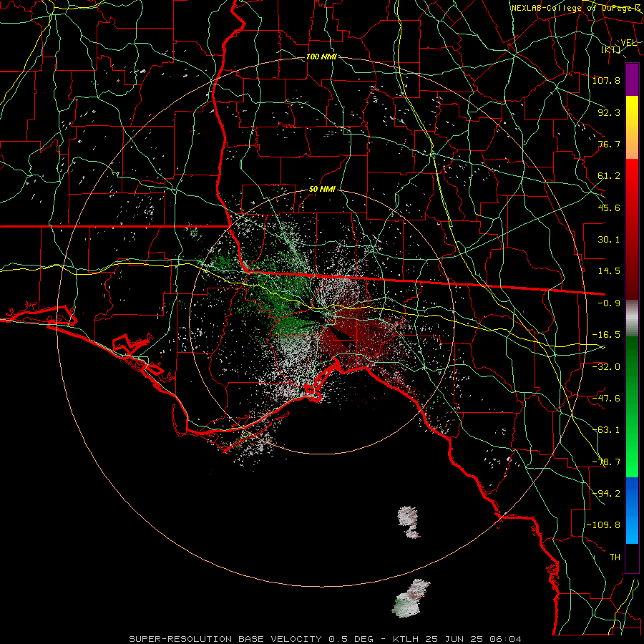Click the -16.5 velocity scale value

coord(606,335)
